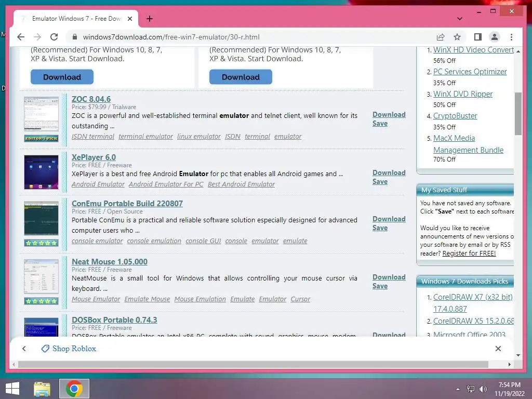Click Download link for ZOC
The width and height of the screenshot is (532, 399).
click(x=389, y=115)
